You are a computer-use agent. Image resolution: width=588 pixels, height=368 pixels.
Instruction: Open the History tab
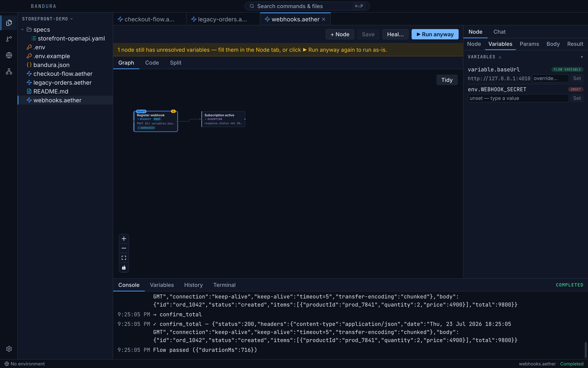pos(193,285)
